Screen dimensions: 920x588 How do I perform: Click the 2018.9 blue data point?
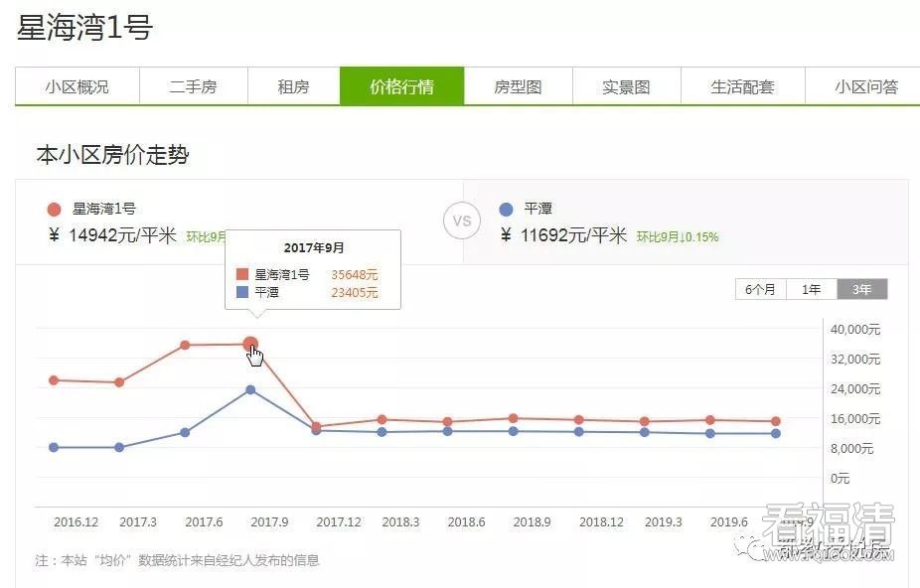pos(514,431)
